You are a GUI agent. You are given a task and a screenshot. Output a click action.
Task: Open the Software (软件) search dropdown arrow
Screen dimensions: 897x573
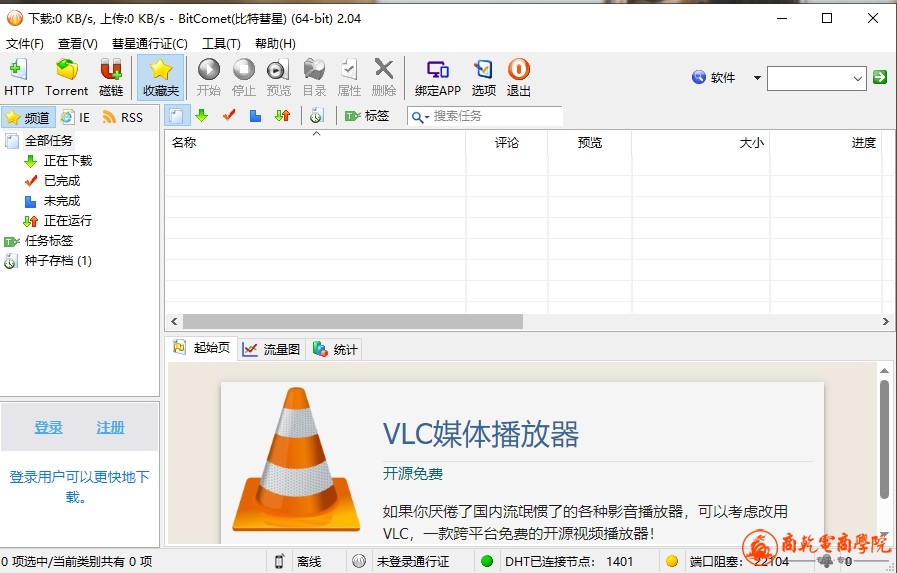[757, 78]
